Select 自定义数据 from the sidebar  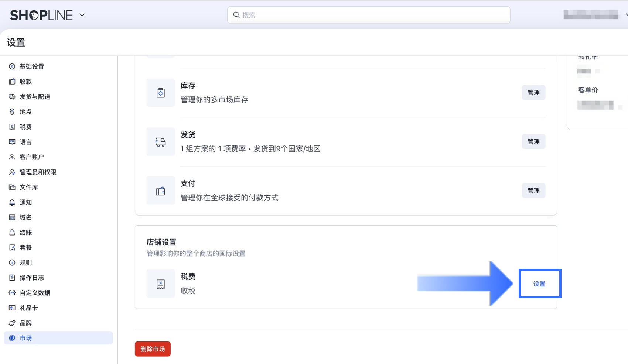(35, 293)
